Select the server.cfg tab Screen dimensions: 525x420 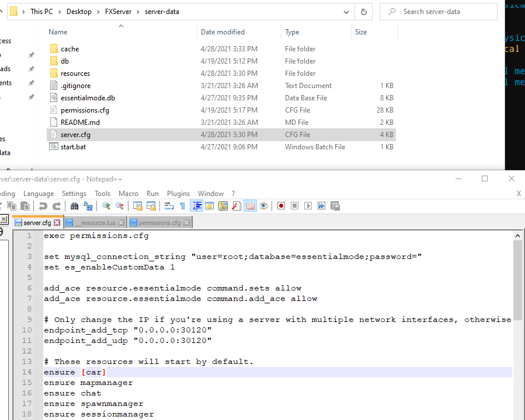coord(37,222)
